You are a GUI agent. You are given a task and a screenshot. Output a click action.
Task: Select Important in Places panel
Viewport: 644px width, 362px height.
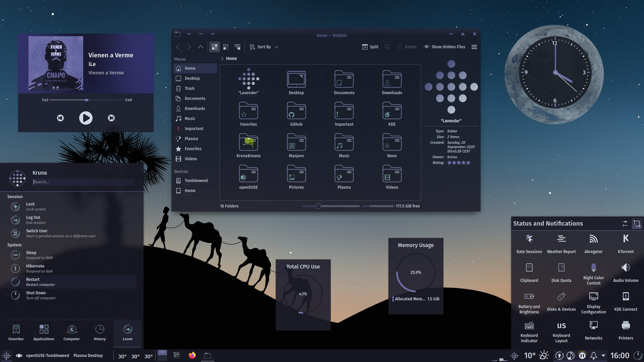pyautogui.click(x=195, y=129)
